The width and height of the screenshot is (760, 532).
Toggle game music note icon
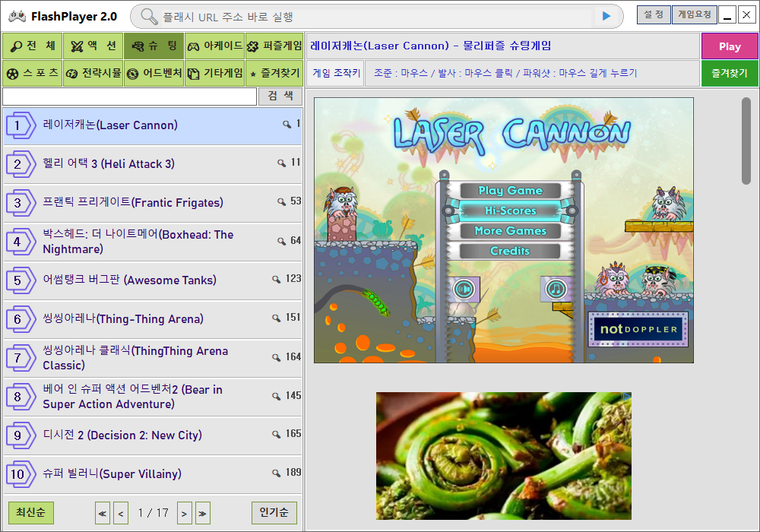coord(556,290)
